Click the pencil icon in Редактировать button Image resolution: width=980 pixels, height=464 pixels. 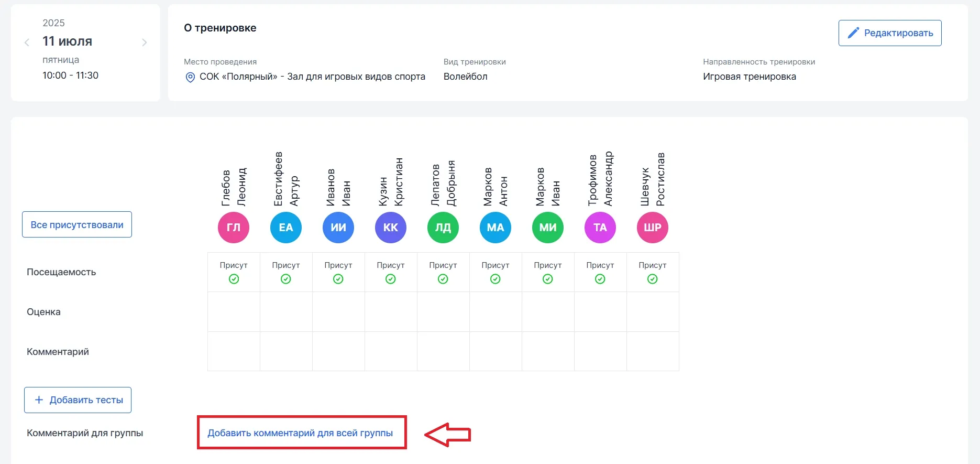[x=853, y=33]
